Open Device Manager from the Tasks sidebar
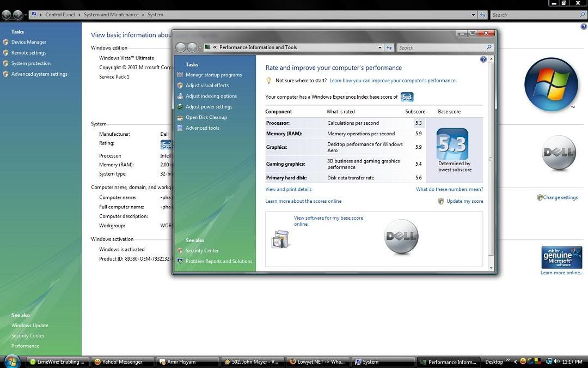Screen dimensions: 588x368 pyautogui.click(x=29, y=42)
